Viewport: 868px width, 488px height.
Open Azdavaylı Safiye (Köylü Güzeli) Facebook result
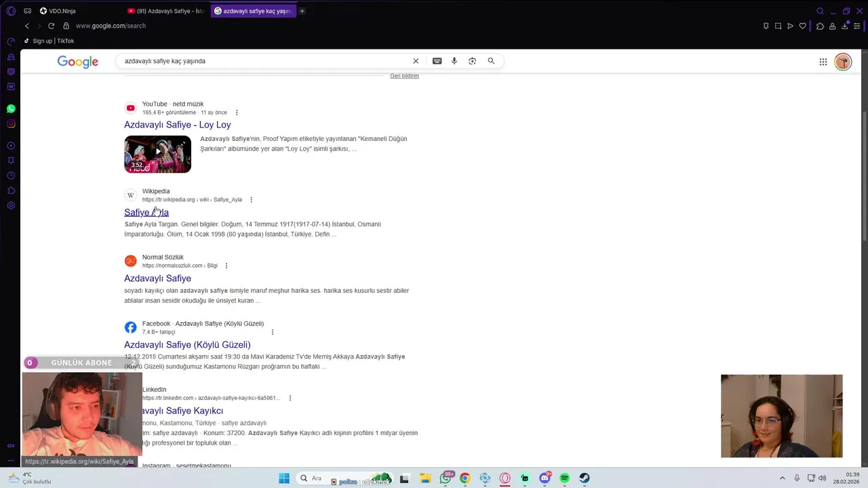(187, 345)
